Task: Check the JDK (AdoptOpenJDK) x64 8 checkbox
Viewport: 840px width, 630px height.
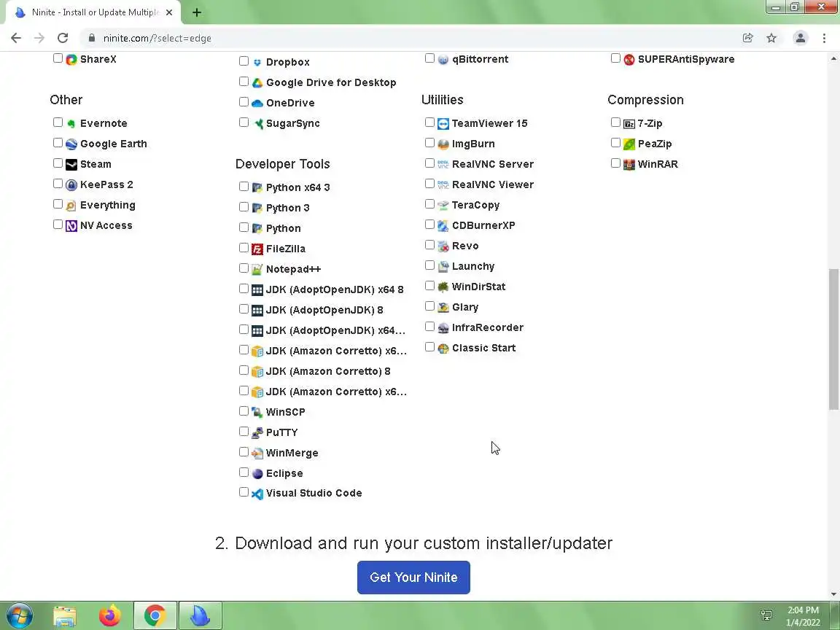Action: click(244, 289)
